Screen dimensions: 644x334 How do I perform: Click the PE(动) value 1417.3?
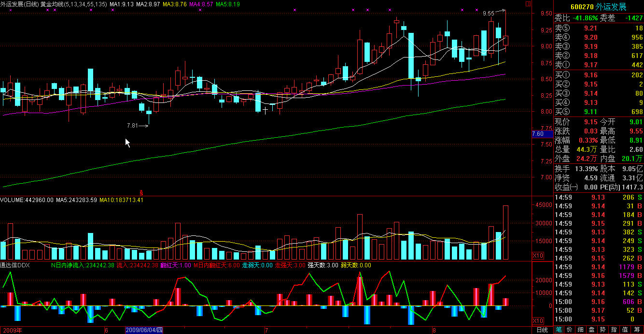tap(633, 187)
